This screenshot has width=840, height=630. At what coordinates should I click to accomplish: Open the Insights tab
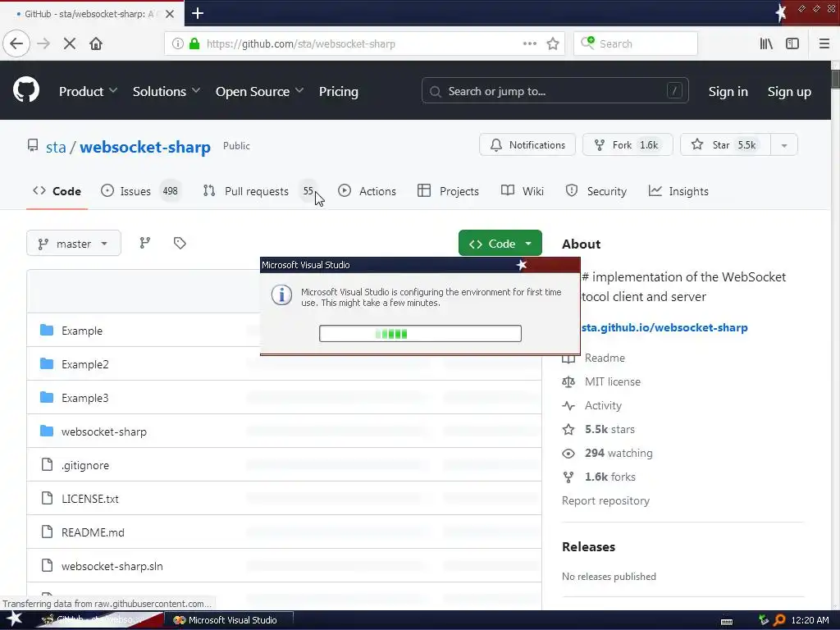(x=678, y=191)
